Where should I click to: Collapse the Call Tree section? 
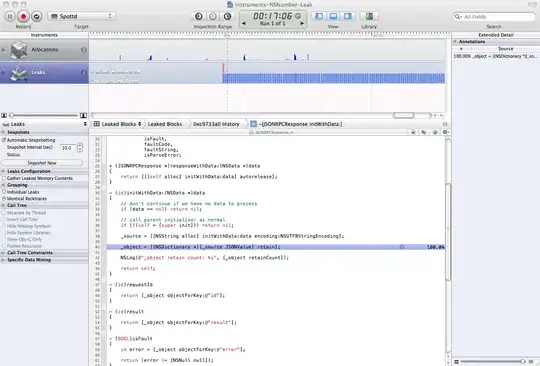[x=3, y=205]
